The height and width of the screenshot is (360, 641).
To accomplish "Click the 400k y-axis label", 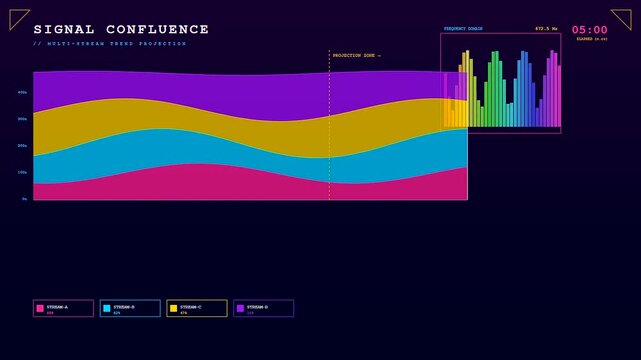I will click(22, 92).
